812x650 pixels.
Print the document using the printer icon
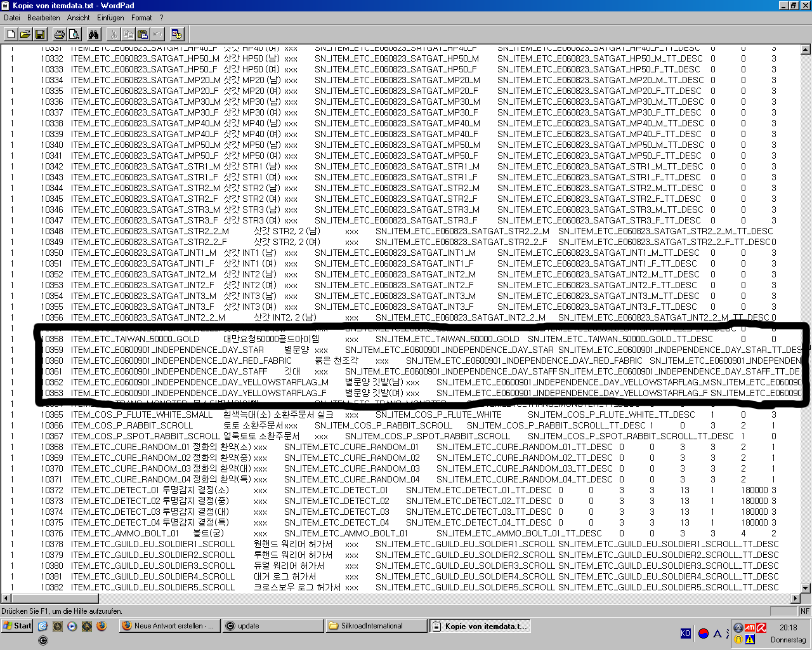click(x=60, y=34)
